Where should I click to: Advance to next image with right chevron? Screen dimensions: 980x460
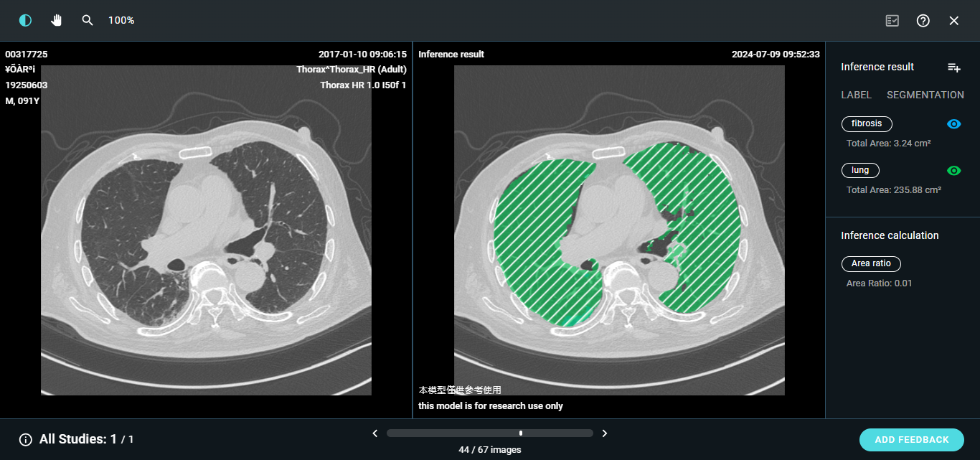pos(605,433)
